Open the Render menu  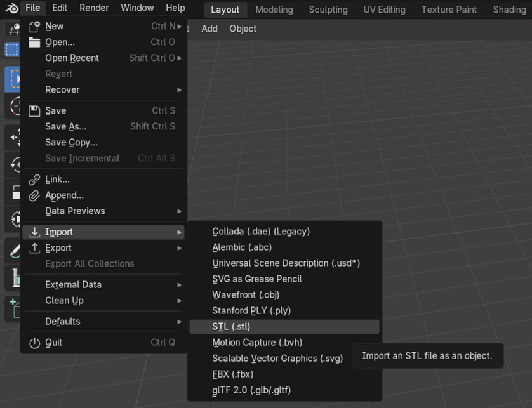click(93, 8)
